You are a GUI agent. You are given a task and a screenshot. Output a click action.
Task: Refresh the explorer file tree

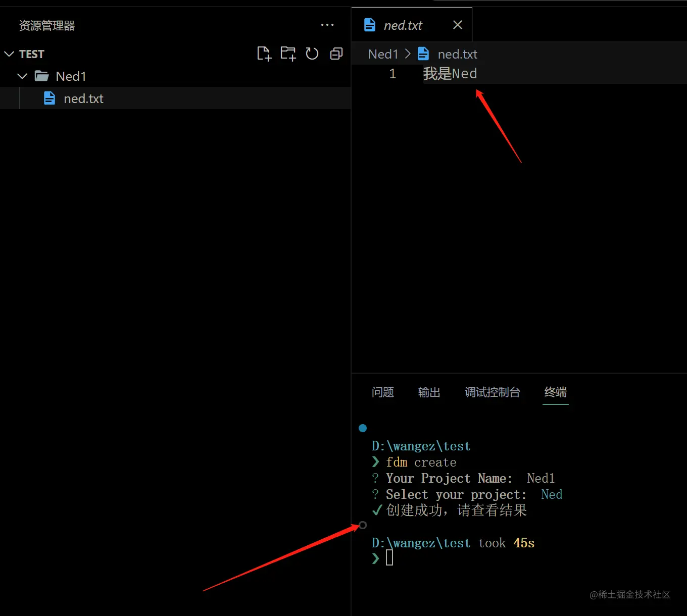click(x=312, y=54)
